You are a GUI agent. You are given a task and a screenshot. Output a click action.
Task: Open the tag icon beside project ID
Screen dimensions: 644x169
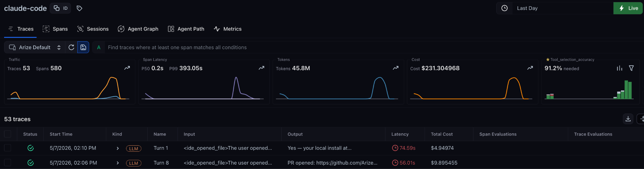(x=80, y=8)
